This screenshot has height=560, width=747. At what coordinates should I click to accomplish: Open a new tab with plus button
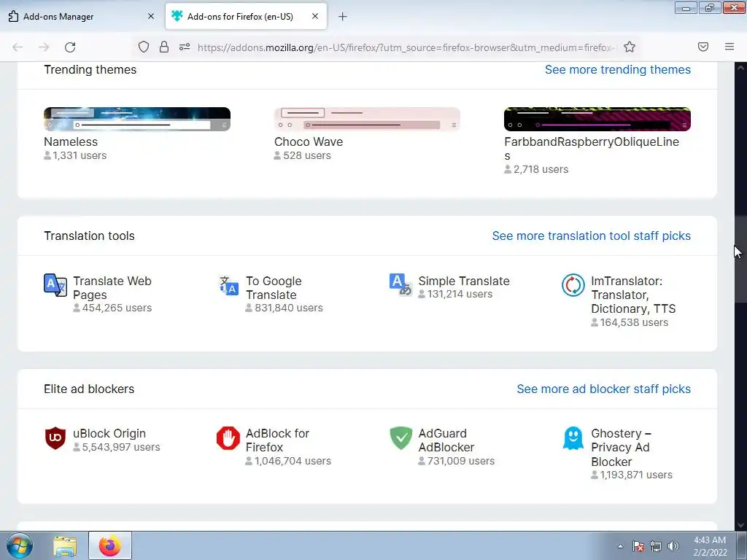343,17
